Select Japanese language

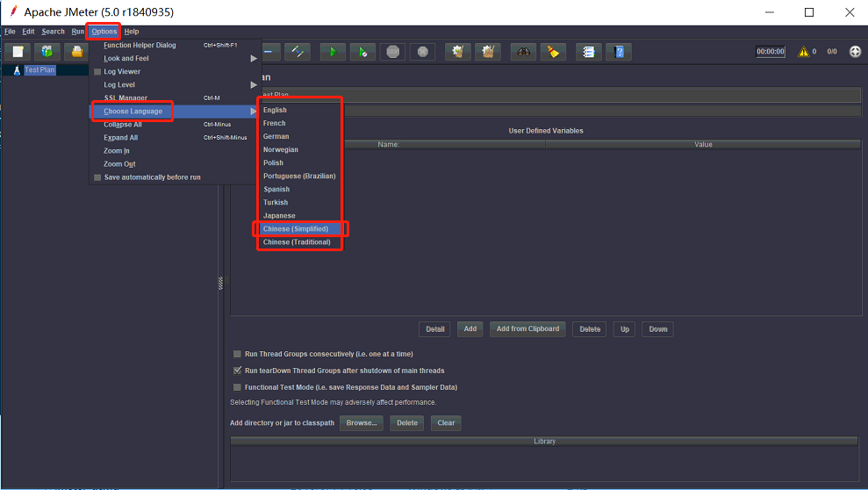tap(299, 216)
